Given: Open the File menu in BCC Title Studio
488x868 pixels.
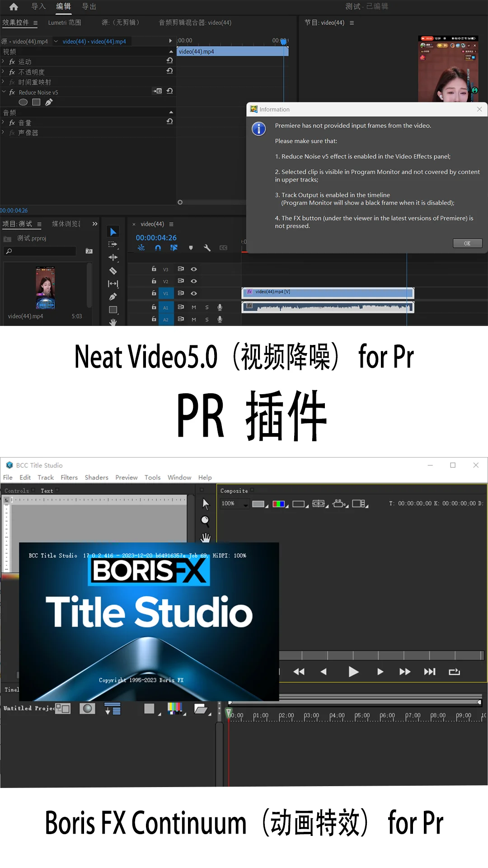Looking at the screenshot, I should click(x=8, y=477).
